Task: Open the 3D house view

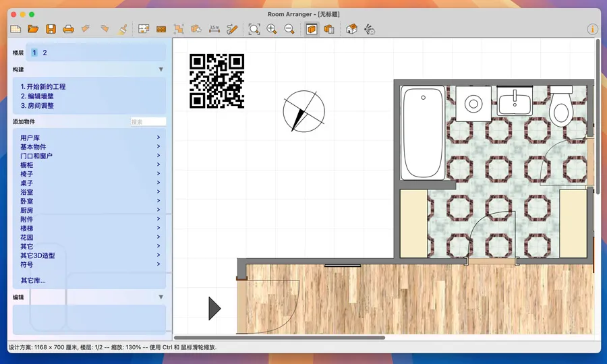Action: (351, 29)
